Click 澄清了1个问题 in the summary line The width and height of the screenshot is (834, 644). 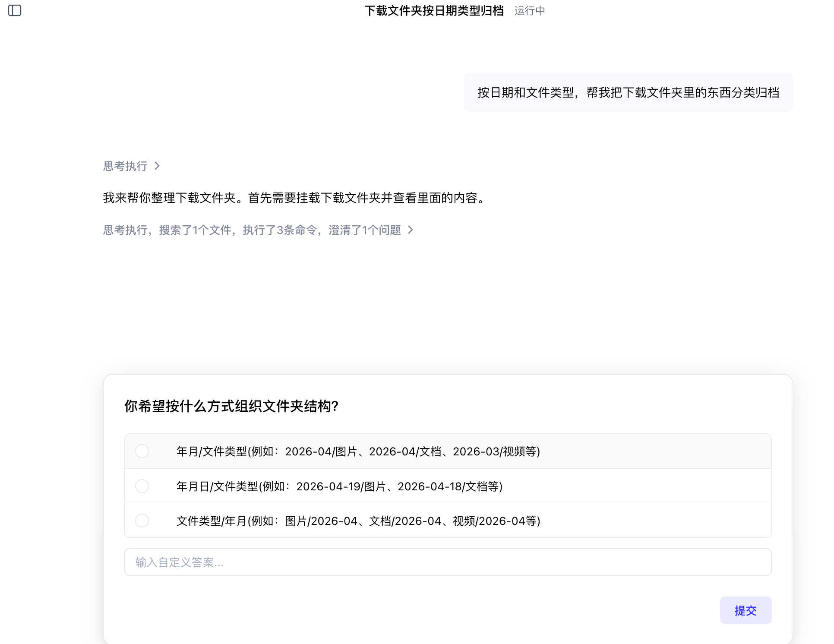[x=365, y=230]
